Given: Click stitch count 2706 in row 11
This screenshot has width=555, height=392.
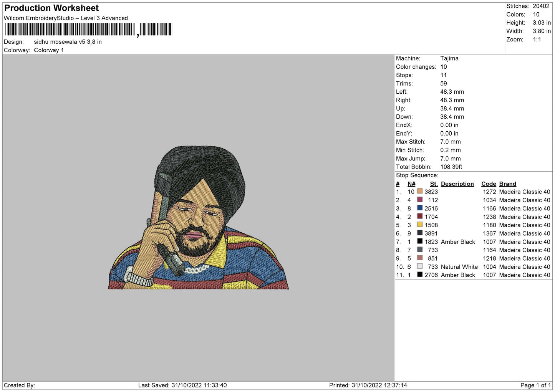Looking at the screenshot, I should (431, 275).
